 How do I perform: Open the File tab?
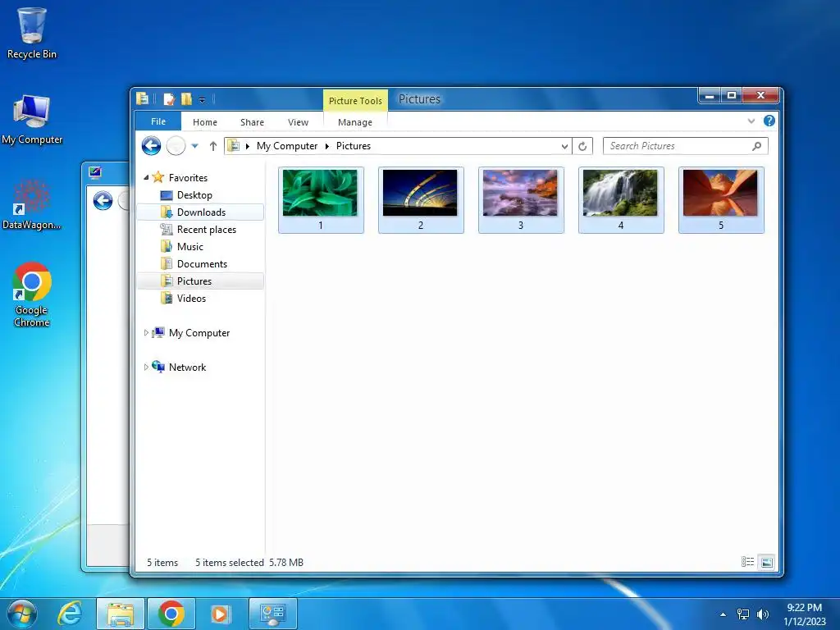pos(158,121)
